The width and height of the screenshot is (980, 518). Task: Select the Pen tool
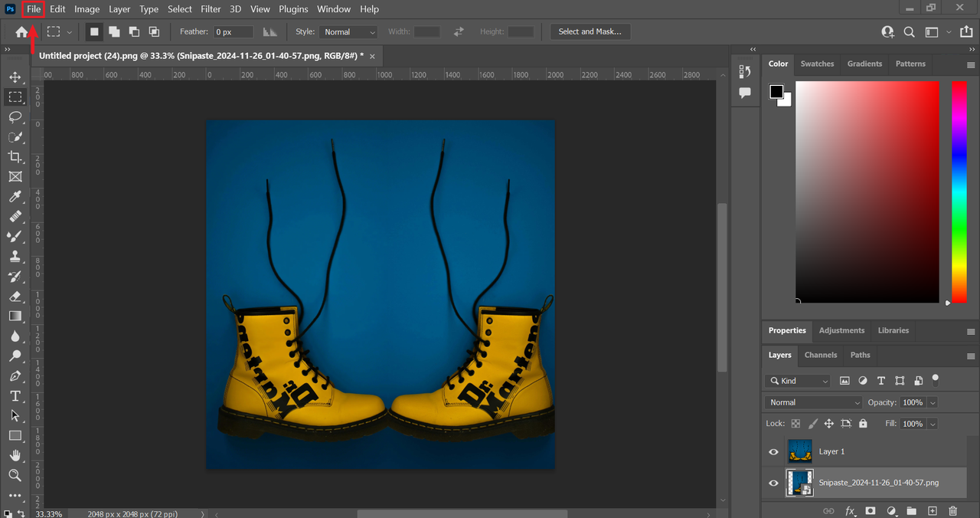pyautogui.click(x=15, y=376)
